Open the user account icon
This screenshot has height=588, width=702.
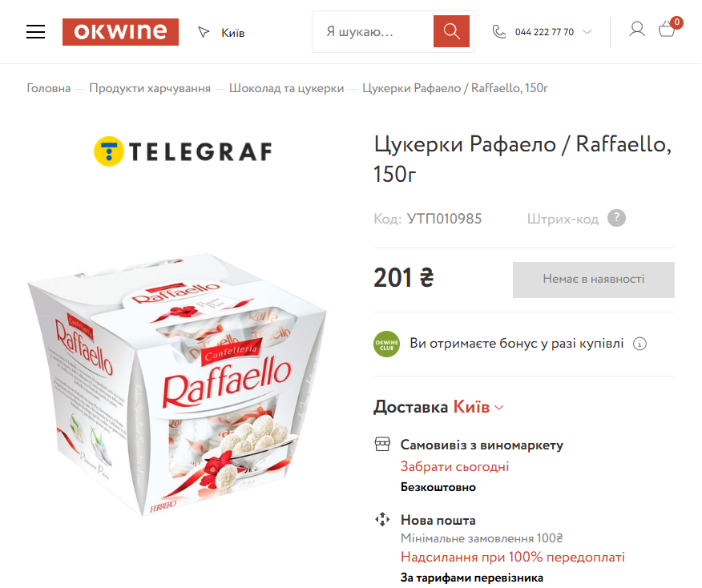coord(636,29)
